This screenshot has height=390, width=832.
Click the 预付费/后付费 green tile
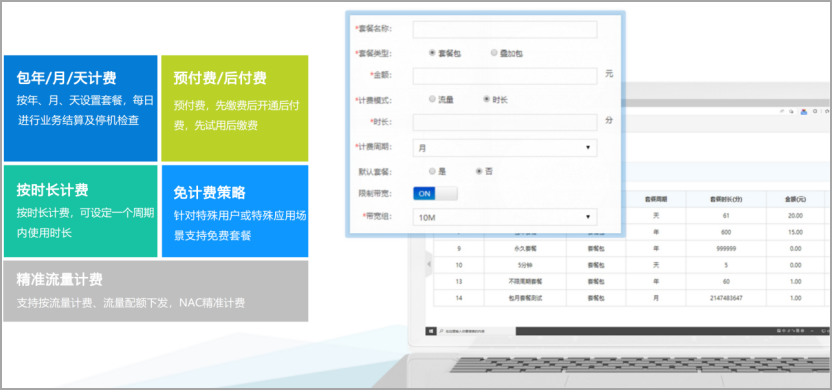[x=235, y=108]
